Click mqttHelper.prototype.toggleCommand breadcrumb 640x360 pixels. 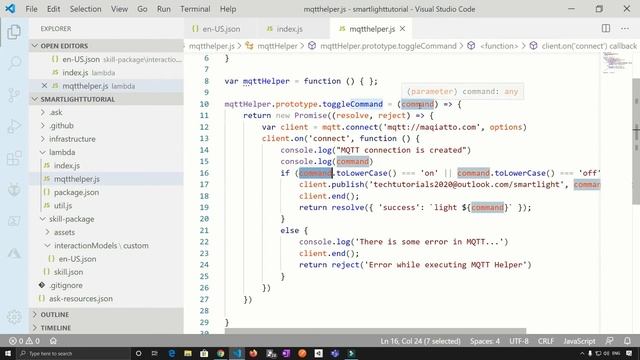[x=388, y=46]
